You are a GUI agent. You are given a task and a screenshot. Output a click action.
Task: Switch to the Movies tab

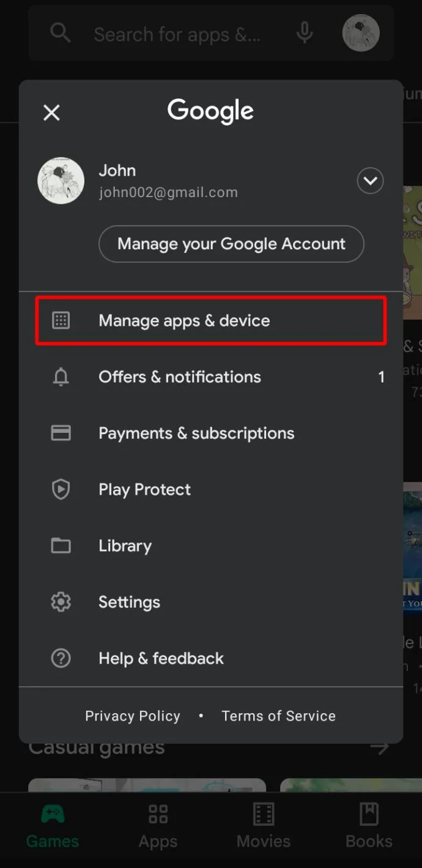[x=264, y=827]
